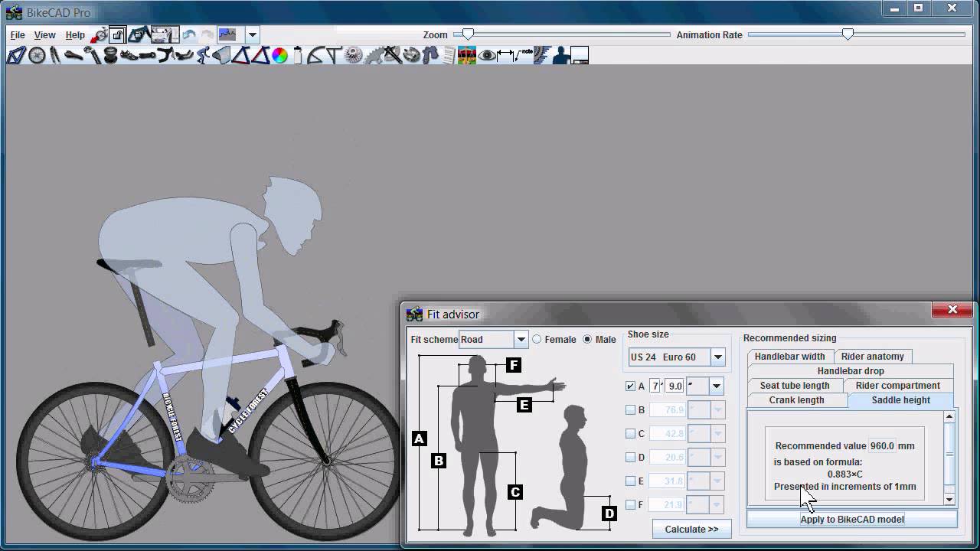Viewport: 980px width, 551px height.
Task: Expand the background image dropdown arrow
Action: coord(252,34)
